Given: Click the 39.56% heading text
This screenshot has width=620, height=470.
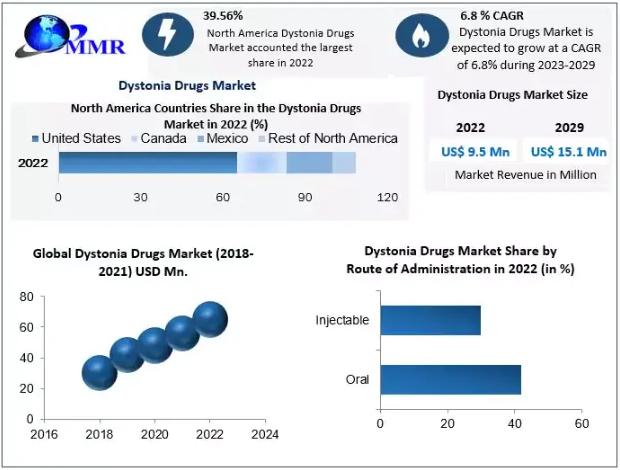Looking at the screenshot, I should [x=225, y=16].
